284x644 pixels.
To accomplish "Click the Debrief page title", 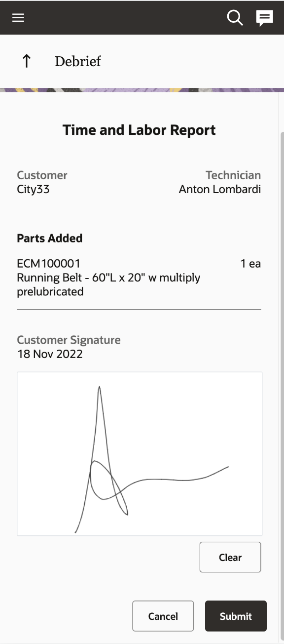I will point(78,61).
